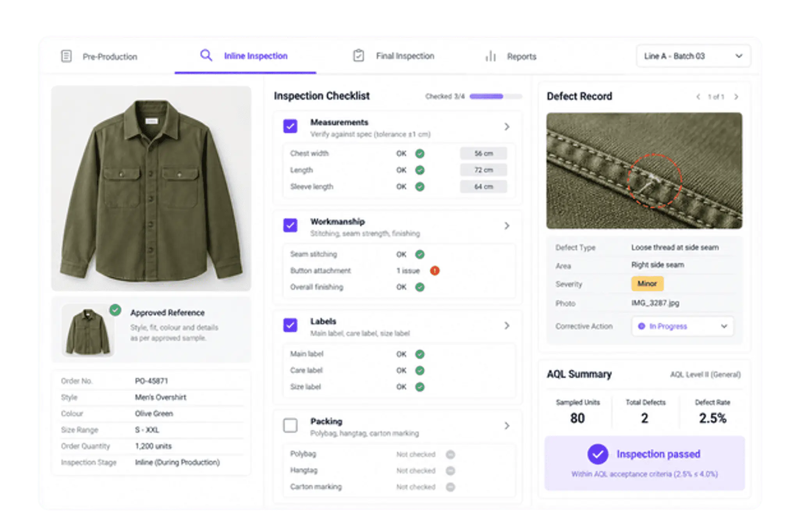Open the Final Inspection tab
Viewport: 799px width, 532px height.
coord(394,56)
